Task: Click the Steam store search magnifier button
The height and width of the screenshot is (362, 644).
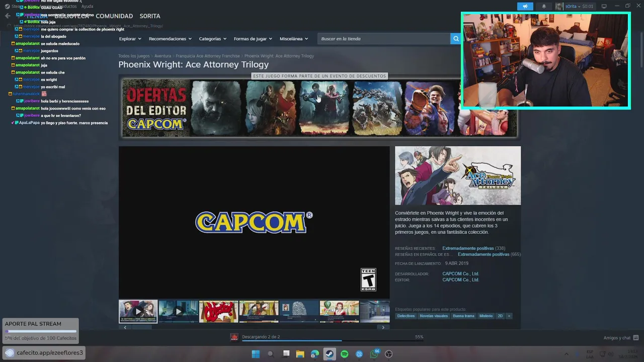Action: [456, 39]
